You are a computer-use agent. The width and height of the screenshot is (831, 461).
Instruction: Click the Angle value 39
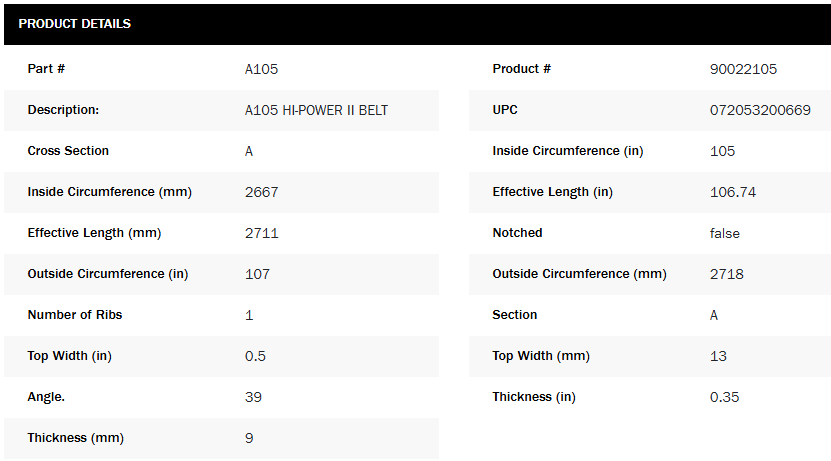coord(253,397)
